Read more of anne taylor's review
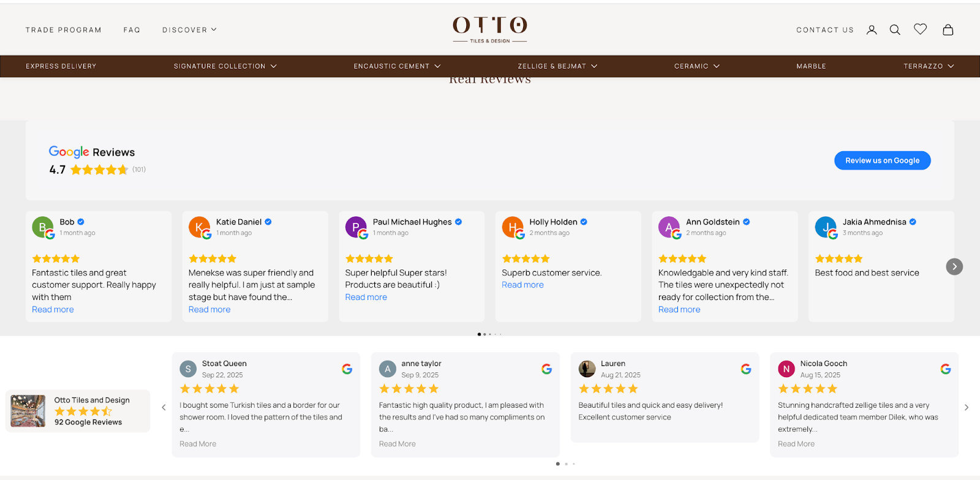This screenshot has width=980, height=480. [398, 444]
